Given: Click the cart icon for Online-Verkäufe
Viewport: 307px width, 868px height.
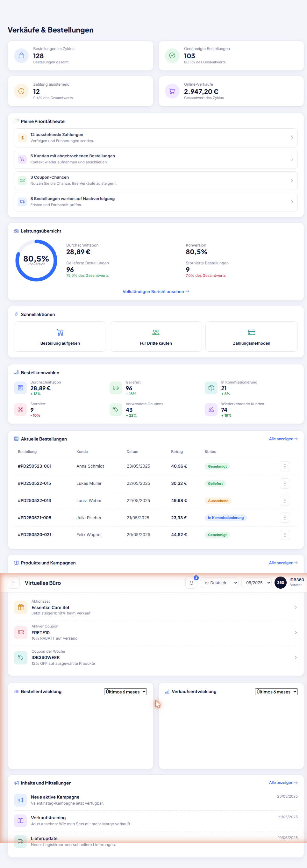Looking at the screenshot, I should (172, 91).
